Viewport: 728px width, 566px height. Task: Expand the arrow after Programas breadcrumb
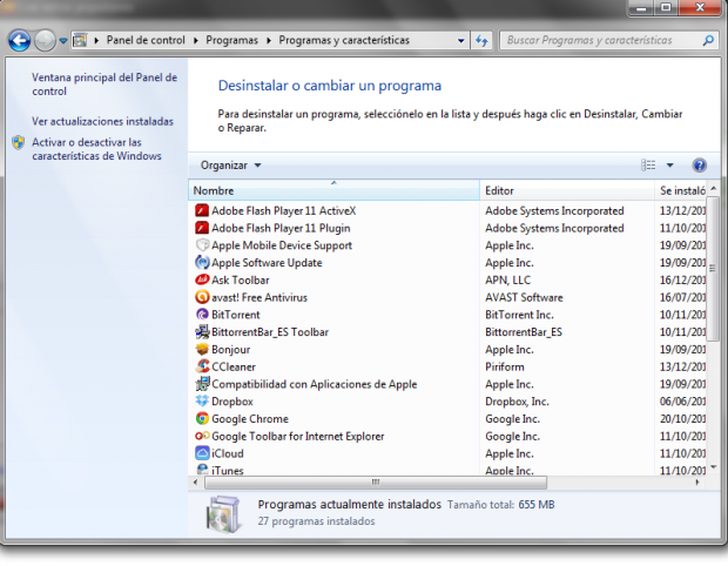click(269, 41)
